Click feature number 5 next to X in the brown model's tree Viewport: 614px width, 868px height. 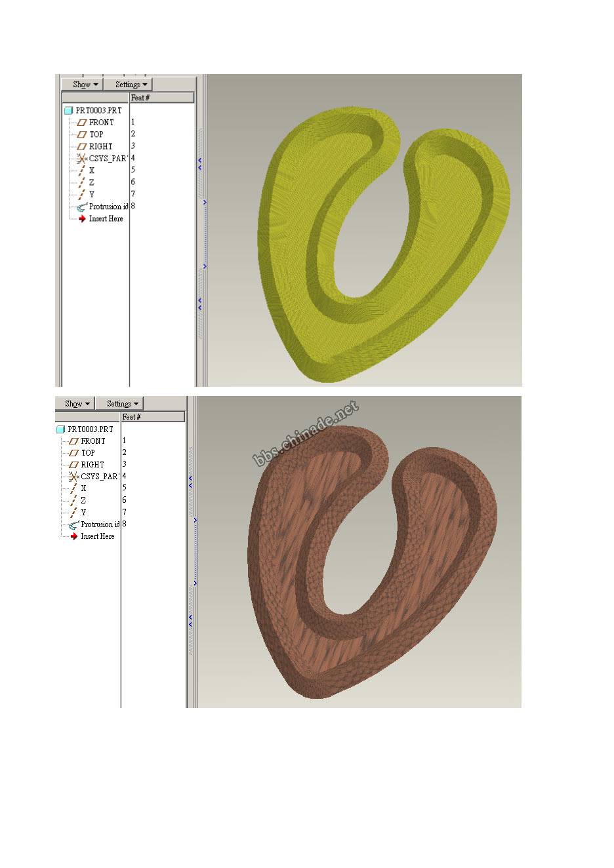click(x=125, y=488)
